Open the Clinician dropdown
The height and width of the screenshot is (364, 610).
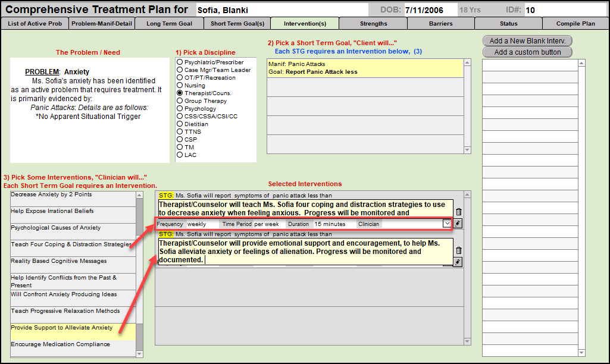coord(447,224)
